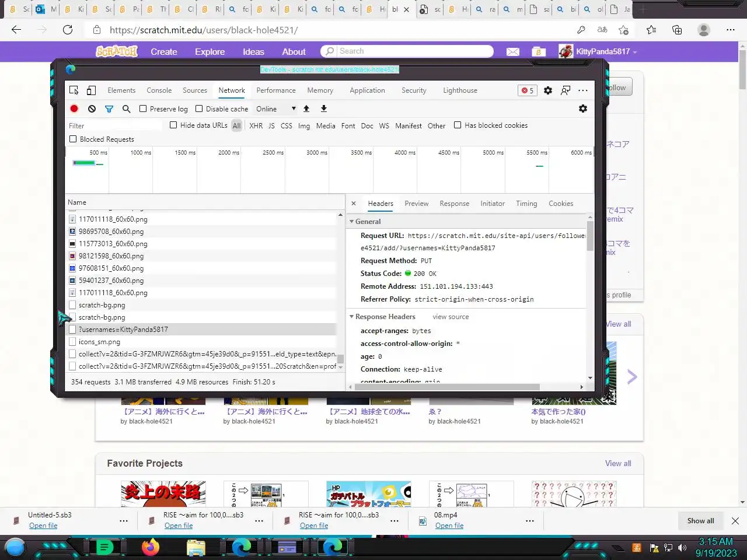Open the Application tab
This screenshot has width=747, height=560.
pos(368,90)
